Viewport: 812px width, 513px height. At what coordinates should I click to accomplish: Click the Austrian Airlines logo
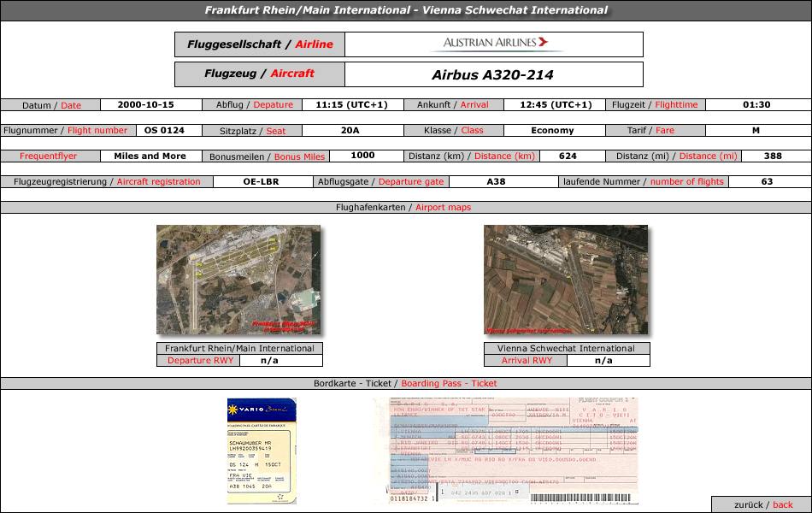(495, 44)
